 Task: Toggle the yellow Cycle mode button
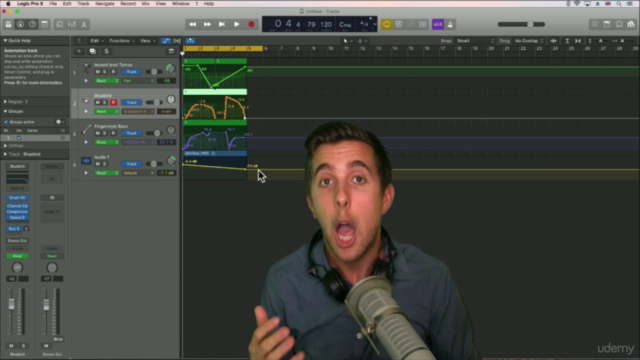point(386,24)
